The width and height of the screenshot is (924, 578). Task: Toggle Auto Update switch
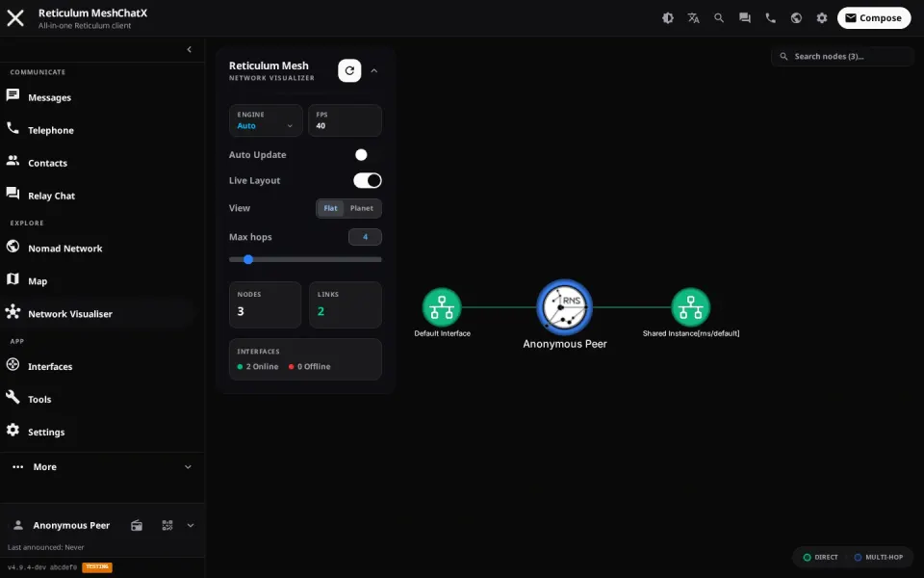pos(367,154)
